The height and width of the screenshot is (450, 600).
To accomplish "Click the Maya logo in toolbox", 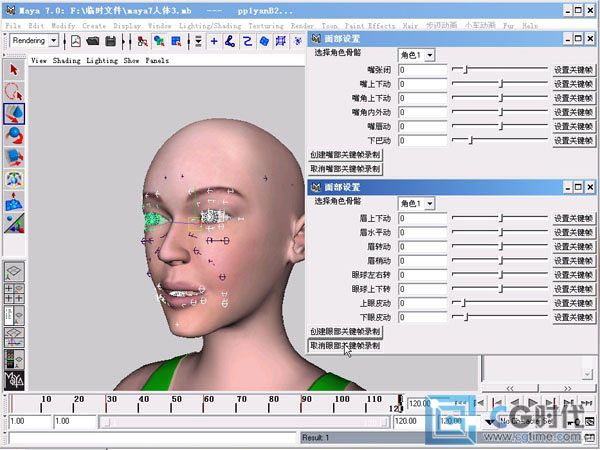I will click(x=14, y=380).
